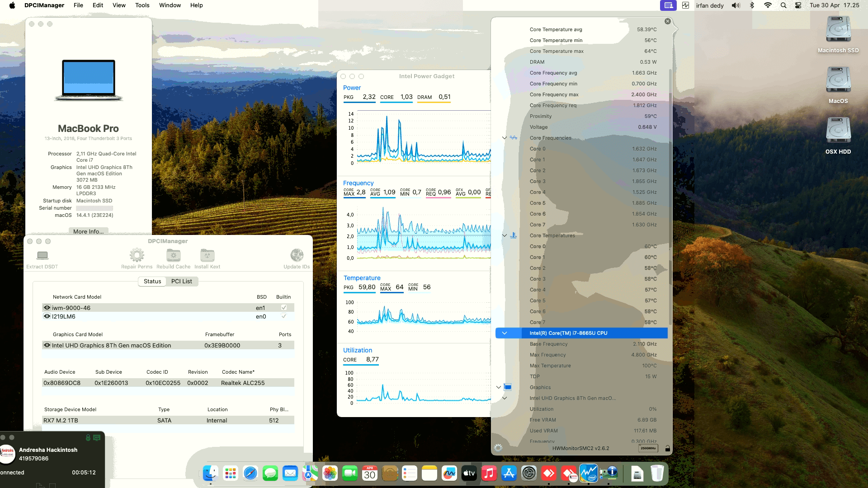
Task: Open Photos app in dock
Action: pyautogui.click(x=330, y=473)
